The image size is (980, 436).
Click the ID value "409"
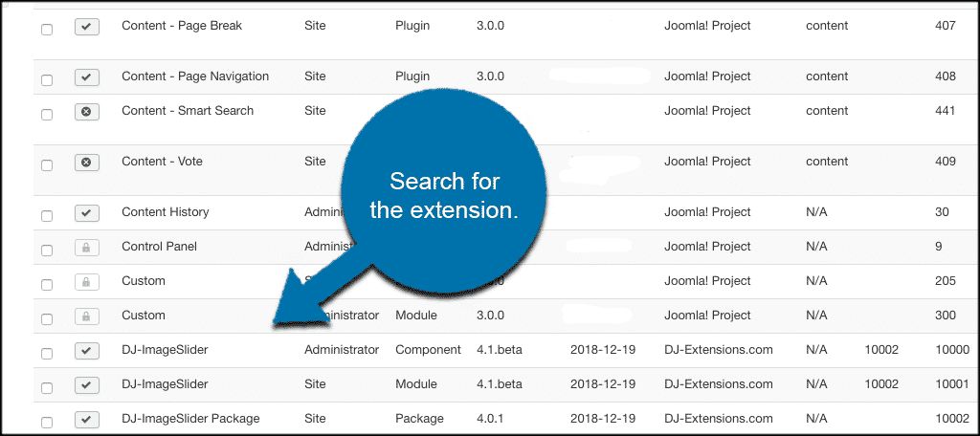946,162
